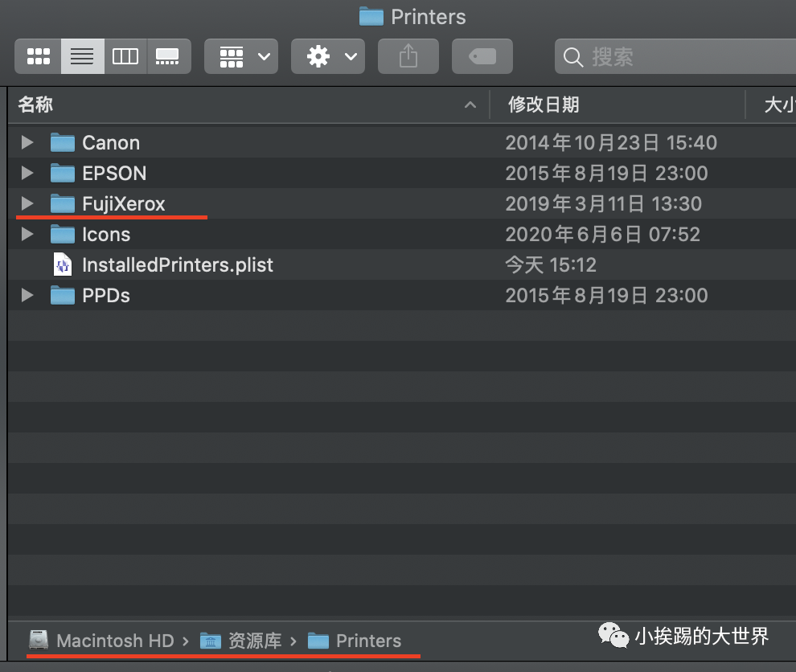Select the EPSON folder icon
The width and height of the screenshot is (796, 672).
pos(63,173)
